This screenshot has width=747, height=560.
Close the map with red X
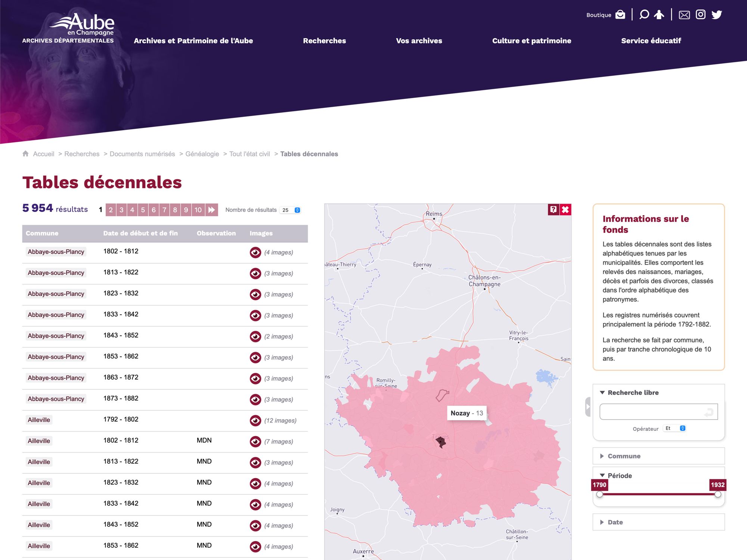565,209
